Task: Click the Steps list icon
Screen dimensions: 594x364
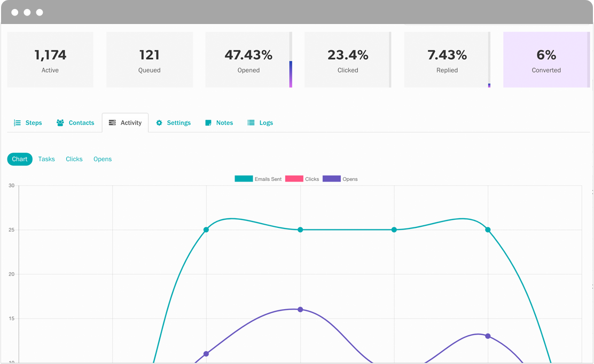Action: 17,123
